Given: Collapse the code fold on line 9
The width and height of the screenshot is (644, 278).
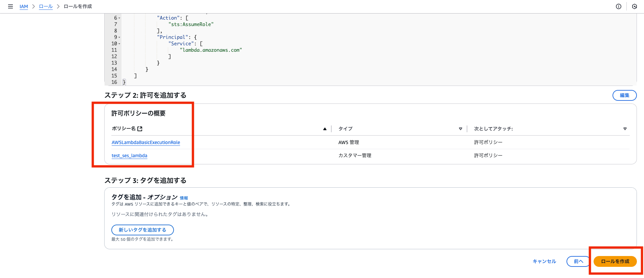Looking at the screenshot, I should point(119,38).
